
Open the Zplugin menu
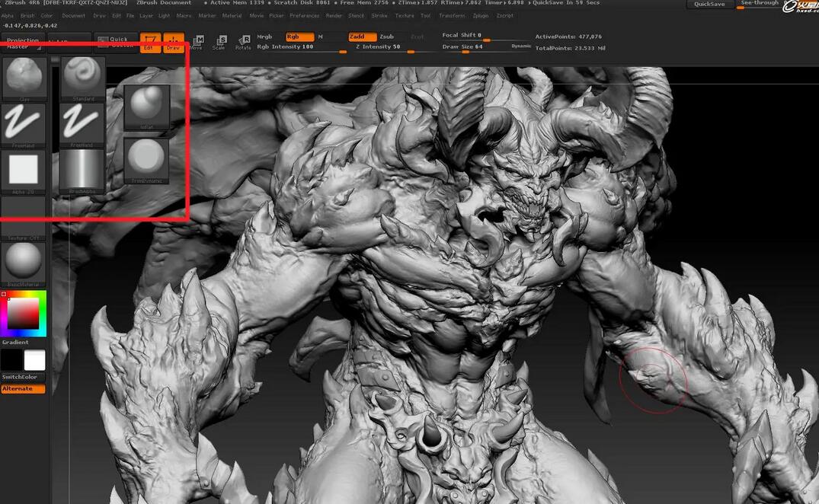click(x=481, y=16)
